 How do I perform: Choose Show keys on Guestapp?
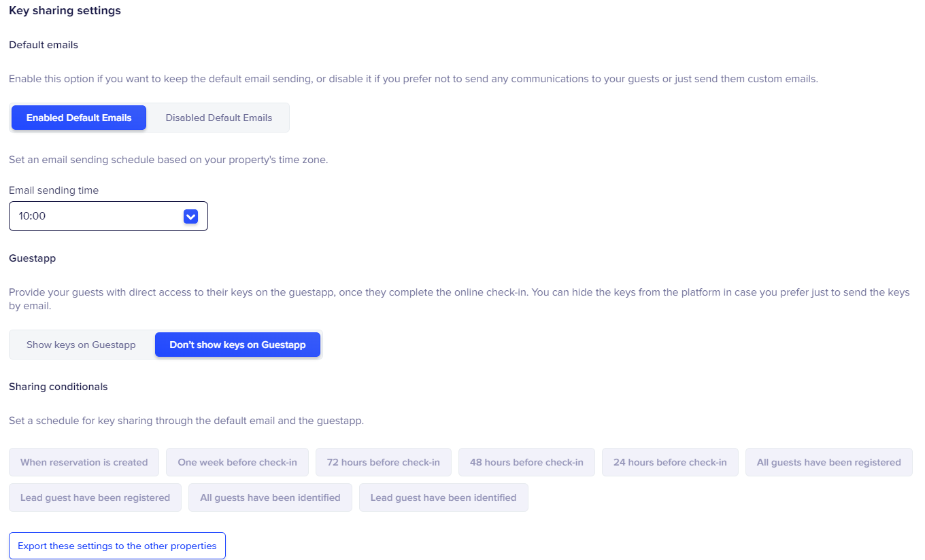pyautogui.click(x=81, y=345)
